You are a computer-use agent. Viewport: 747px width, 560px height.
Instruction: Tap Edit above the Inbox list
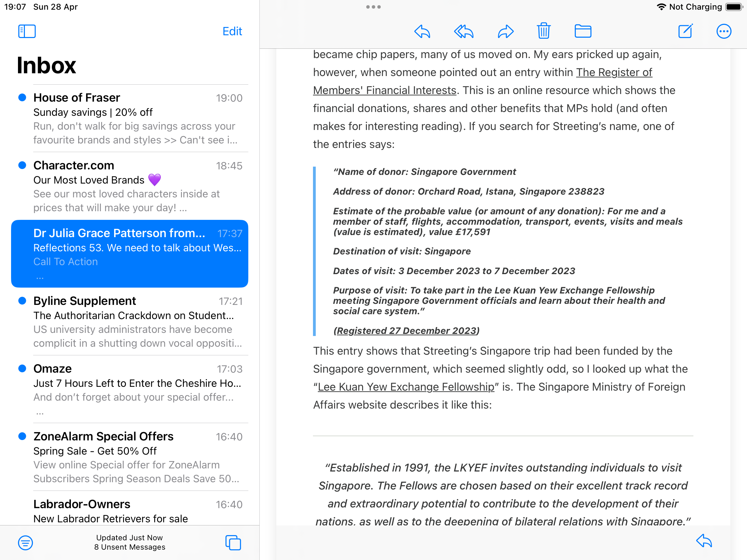(x=232, y=31)
